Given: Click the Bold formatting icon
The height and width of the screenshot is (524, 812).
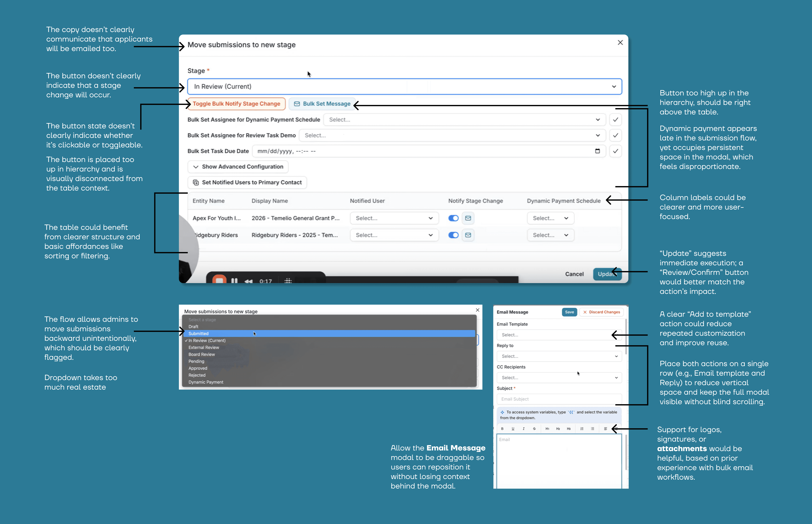Looking at the screenshot, I should (502, 429).
